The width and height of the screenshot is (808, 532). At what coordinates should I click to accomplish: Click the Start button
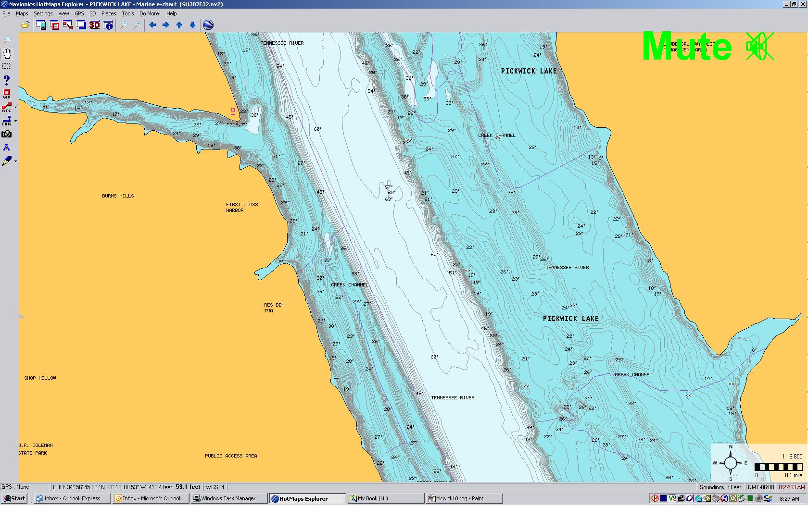[x=14, y=498]
